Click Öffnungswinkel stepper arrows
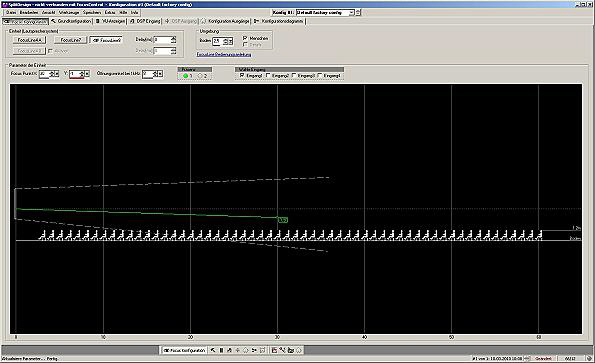The image size is (595, 363). point(155,74)
